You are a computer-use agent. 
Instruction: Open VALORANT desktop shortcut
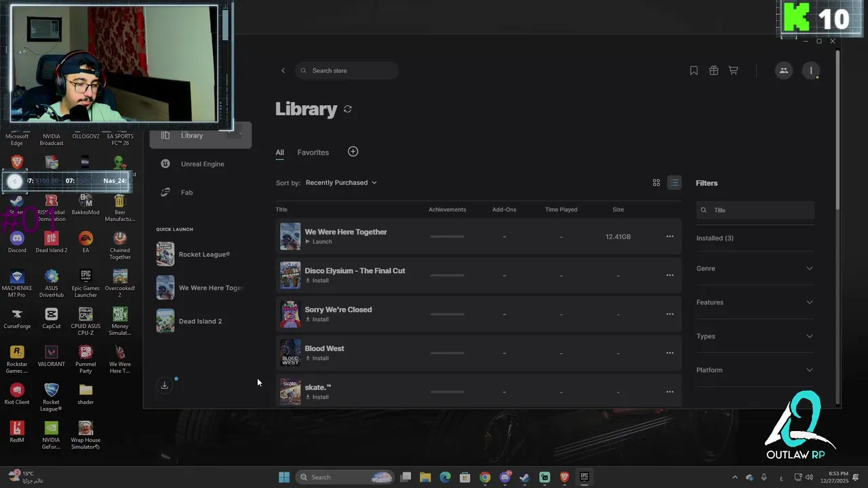tap(52, 356)
